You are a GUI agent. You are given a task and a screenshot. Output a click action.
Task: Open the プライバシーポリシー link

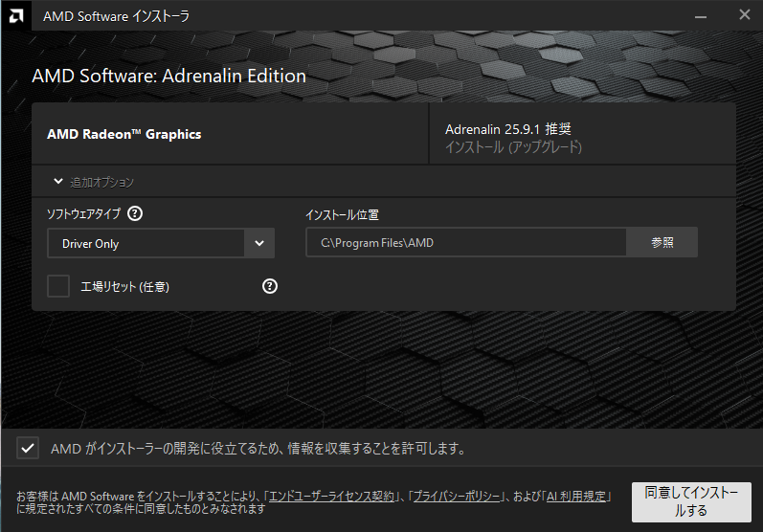click(456, 497)
